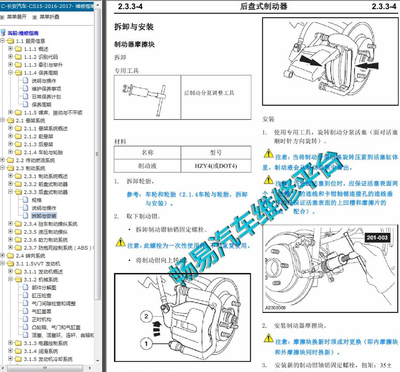Screen dimensions: 400x372
Task: Click the folder icon for section 2.1.4
Action: [x=18, y=152]
